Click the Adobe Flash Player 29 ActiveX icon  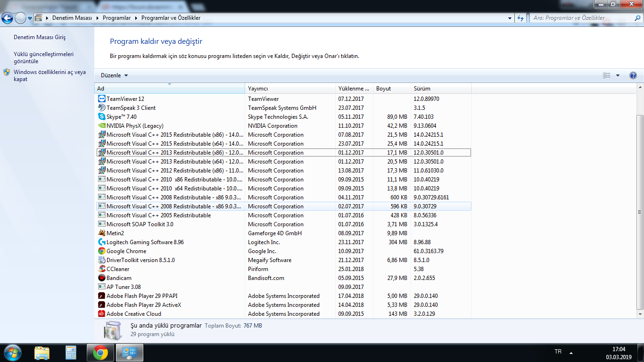[x=101, y=305]
